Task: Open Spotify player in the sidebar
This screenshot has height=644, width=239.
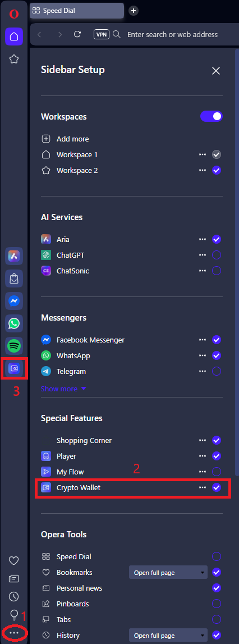Action: (x=14, y=346)
